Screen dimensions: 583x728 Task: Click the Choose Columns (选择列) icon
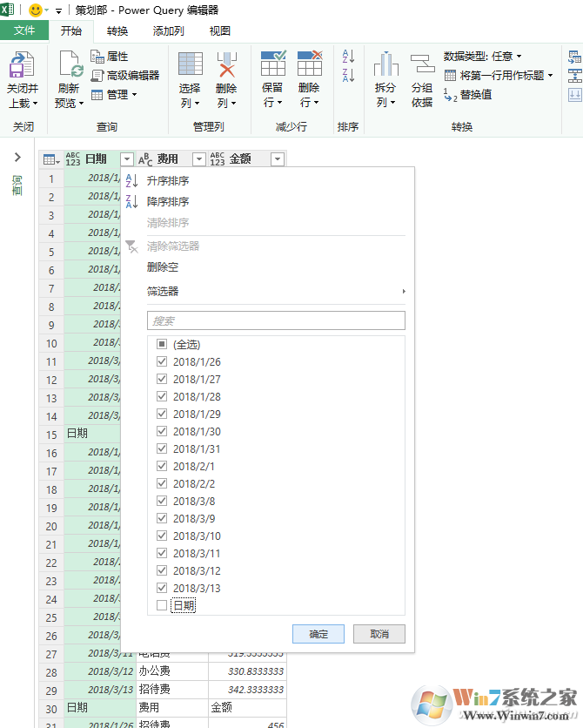click(191, 64)
